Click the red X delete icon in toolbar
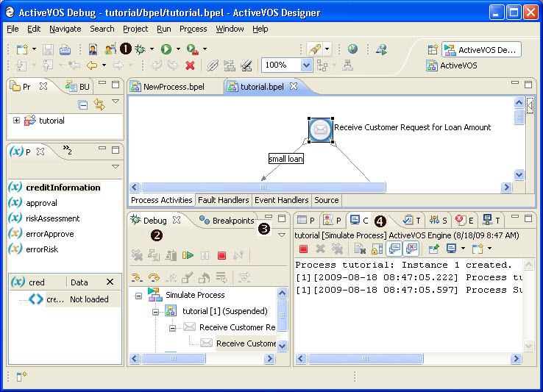The height and width of the screenshot is (392, 543). point(190,65)
